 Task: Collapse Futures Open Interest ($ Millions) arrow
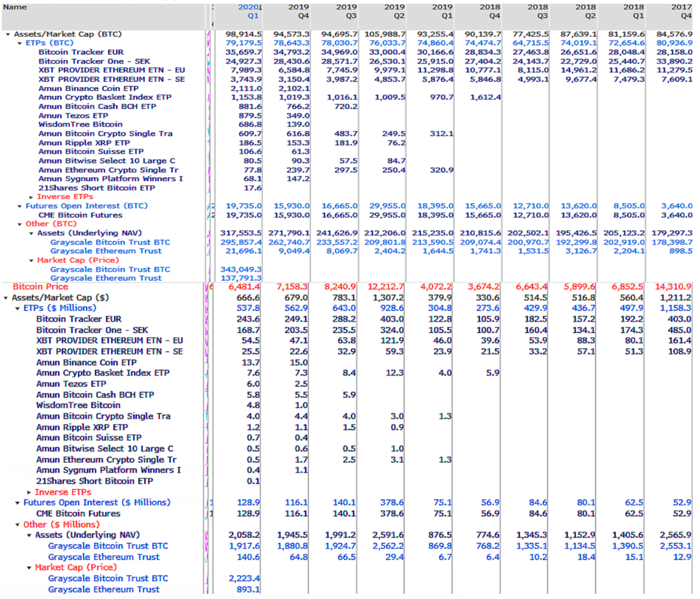point(18,503)
